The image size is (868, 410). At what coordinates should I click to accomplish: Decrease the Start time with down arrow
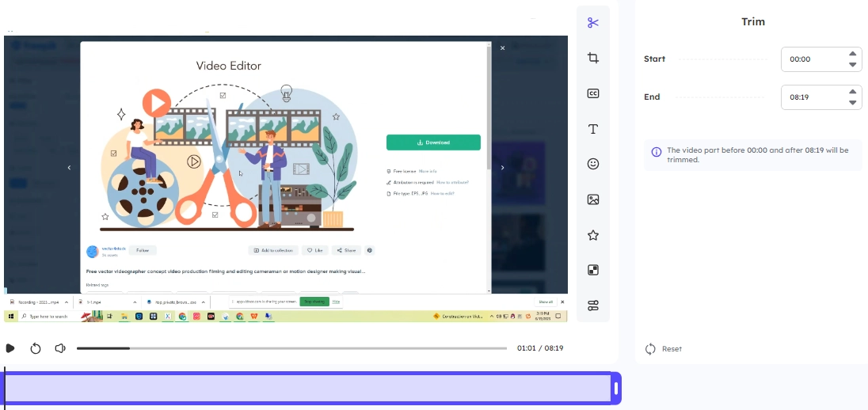(x=852, y=65)
